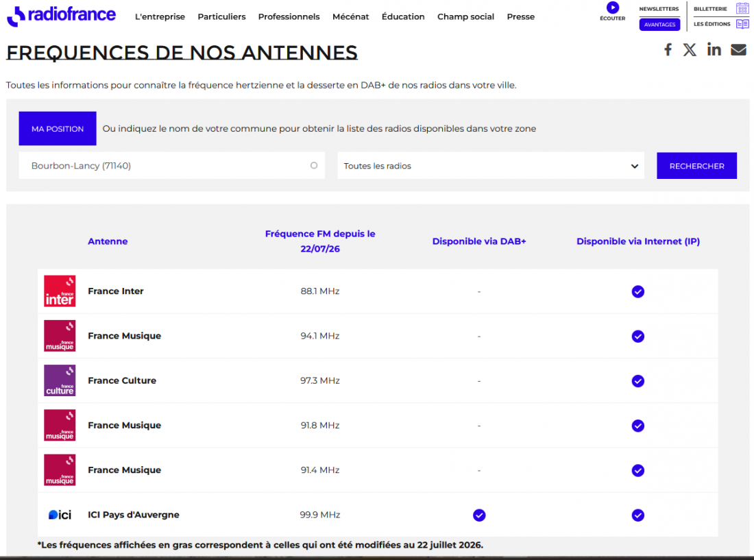
Task: Click the 88.1 MHz frequency
Action: (x=320, y=291)
